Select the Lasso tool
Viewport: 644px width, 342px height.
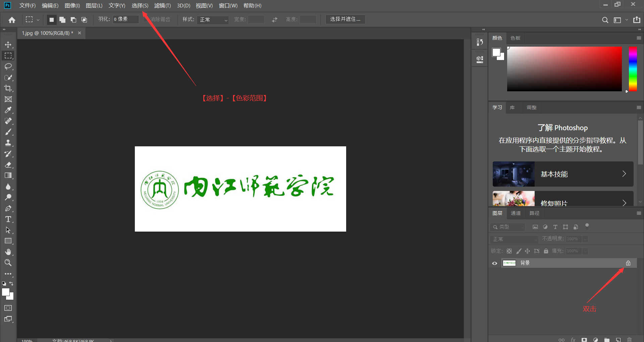click(8, 66)
